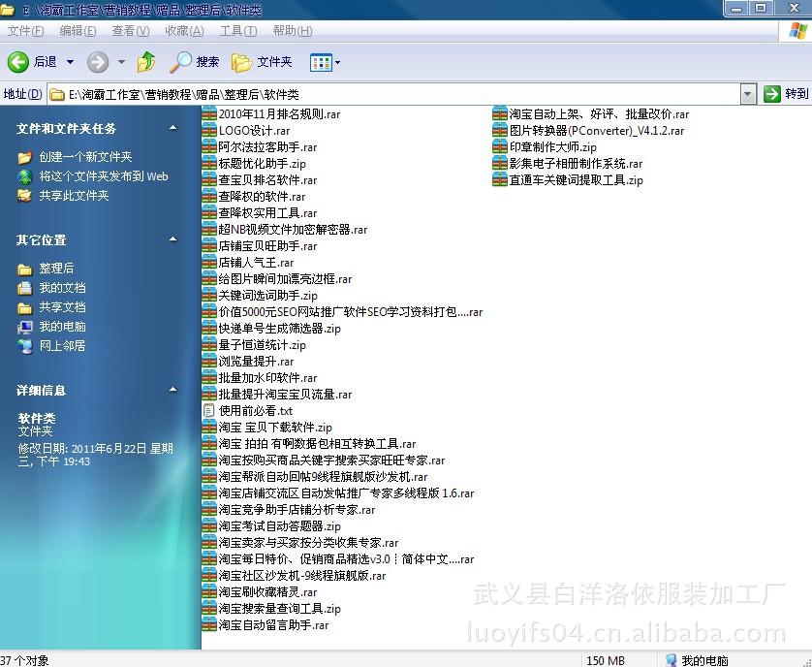This screenshot has width=812, height=667.
Task: Collapse the 文件和文件夹任务 panel
Action: click(172, 128)
